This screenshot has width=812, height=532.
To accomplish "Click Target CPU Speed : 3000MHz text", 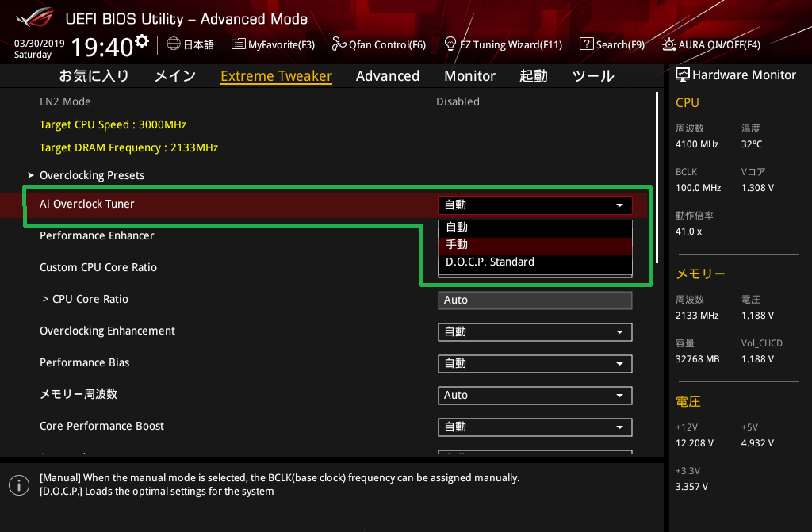I will (x=113, y=124).
